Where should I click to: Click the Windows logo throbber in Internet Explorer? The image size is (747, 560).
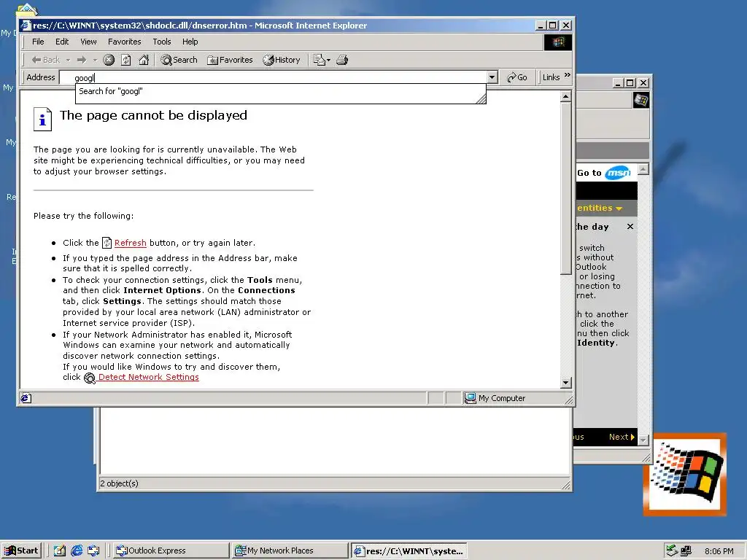click(x=558, y=42)
